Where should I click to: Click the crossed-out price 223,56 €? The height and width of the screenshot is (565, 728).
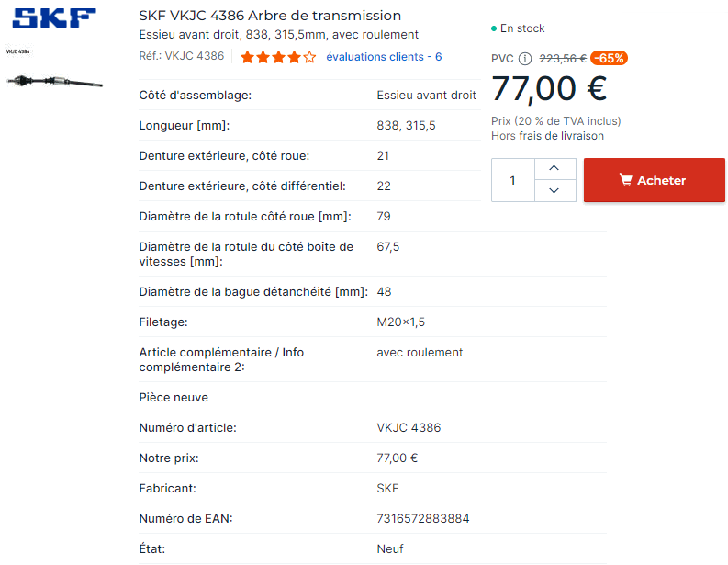[x=563, y=58]
